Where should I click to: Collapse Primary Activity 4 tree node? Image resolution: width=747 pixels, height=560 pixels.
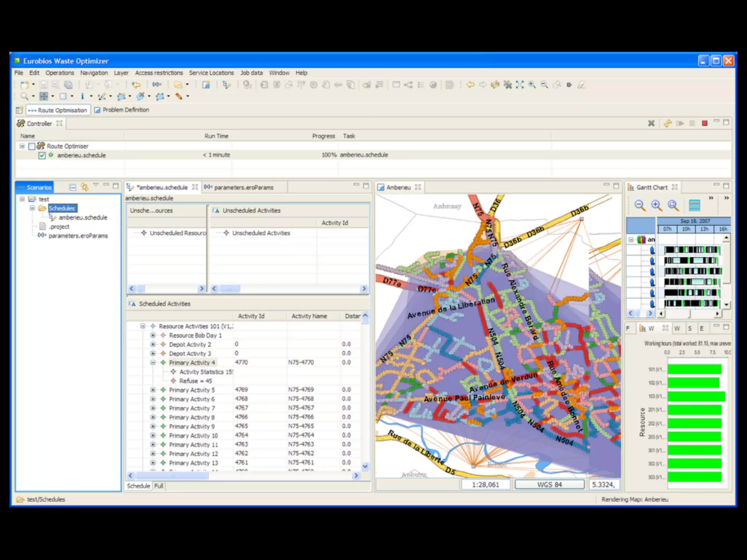tap(153, 363)
